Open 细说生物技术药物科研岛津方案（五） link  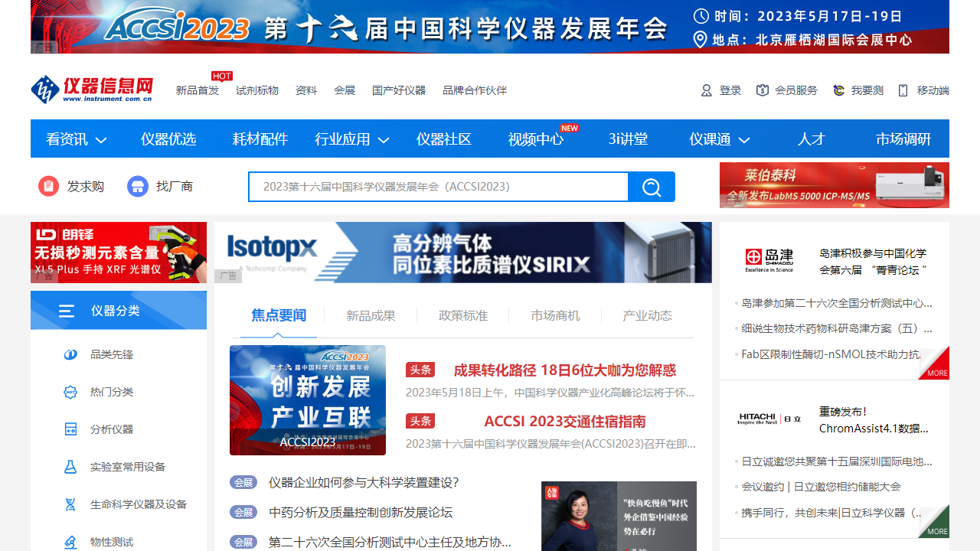[x=837, y=328]
